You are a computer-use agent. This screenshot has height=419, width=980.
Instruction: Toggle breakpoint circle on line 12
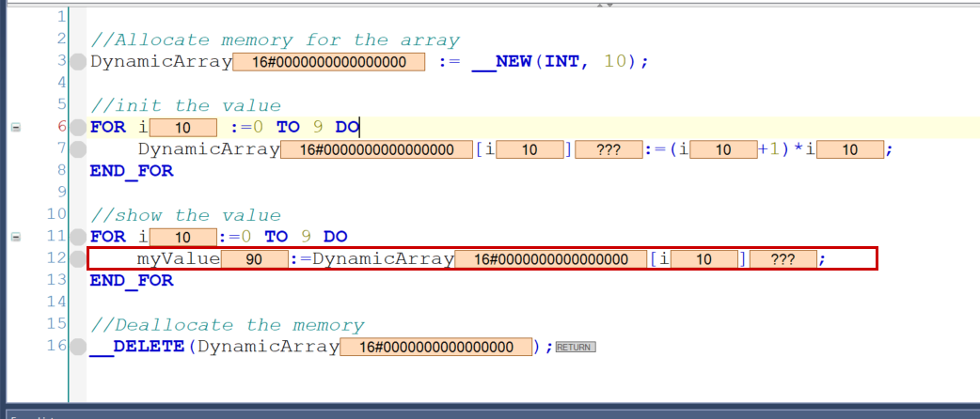[x=77, y=258]
